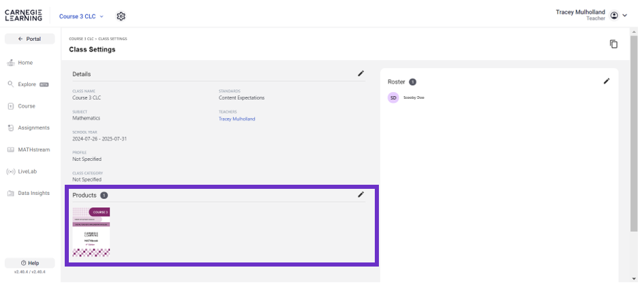This screenshot has height=287, width=644.
Task: Click the Course 3 MATHbook product thumbnail
Action: [91, 232]
